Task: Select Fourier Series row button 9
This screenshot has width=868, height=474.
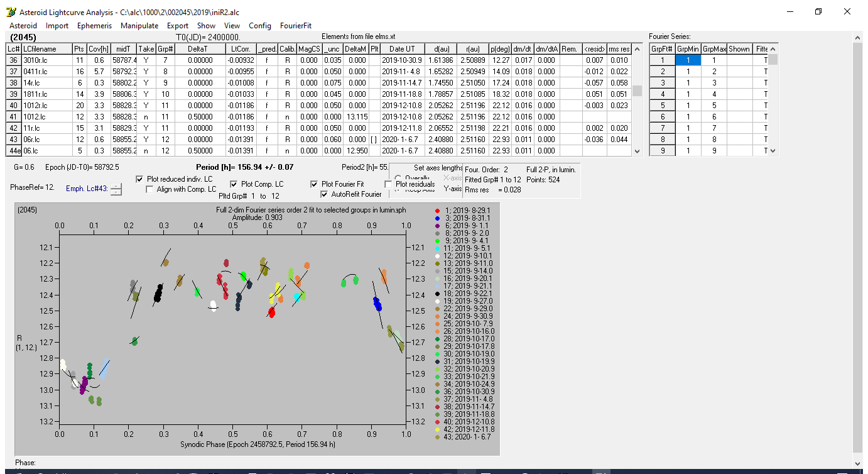Action: coord(663,151)
